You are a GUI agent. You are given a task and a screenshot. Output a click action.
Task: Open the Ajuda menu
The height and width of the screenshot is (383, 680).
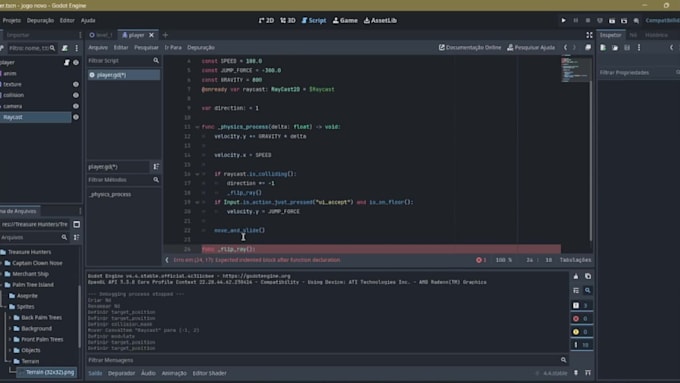pos(88,20)
